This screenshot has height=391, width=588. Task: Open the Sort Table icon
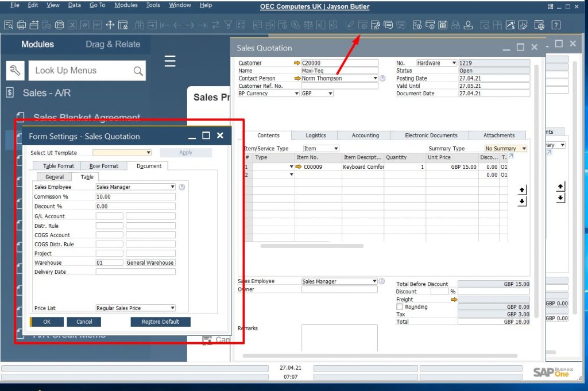[241, 25]
